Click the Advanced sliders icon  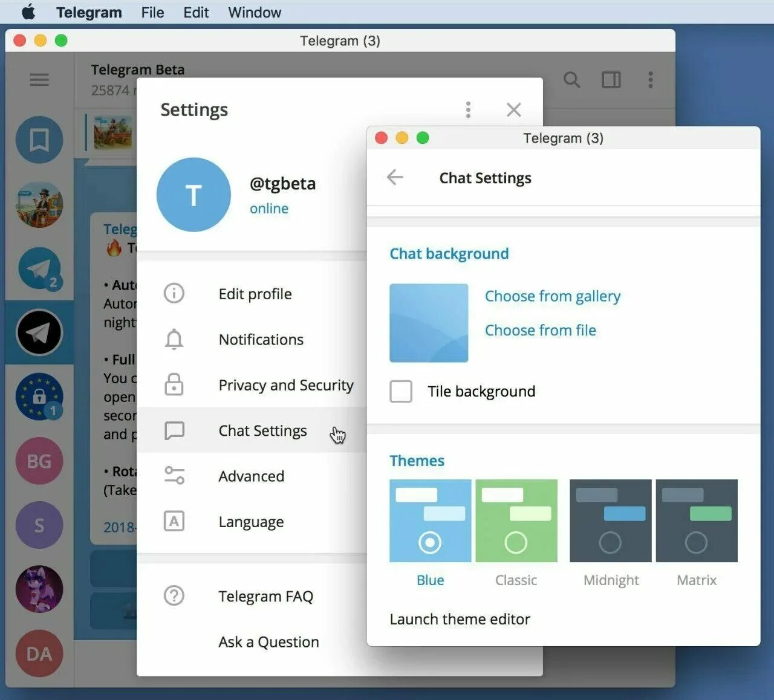coord(174,476)
